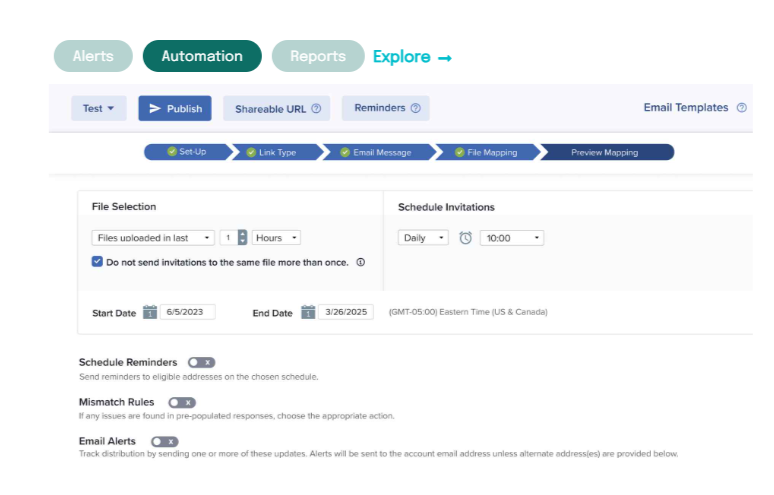The width and height of the screenshot is (774, 495).
Task: Click the file count number field
Action: pos(229,238)
